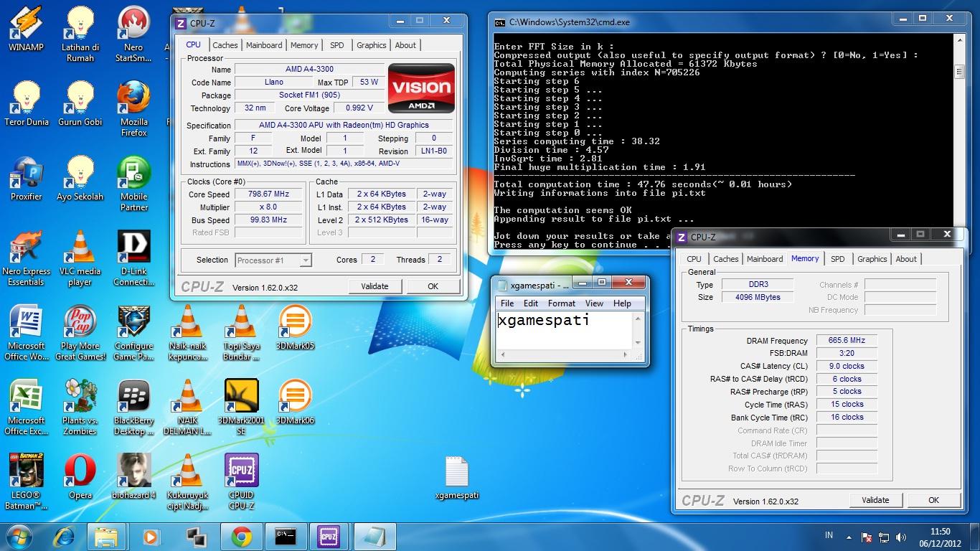Launch Mozilla Firefox from desktop
This screenshot has height=551, width=980.
click(133, 108)
